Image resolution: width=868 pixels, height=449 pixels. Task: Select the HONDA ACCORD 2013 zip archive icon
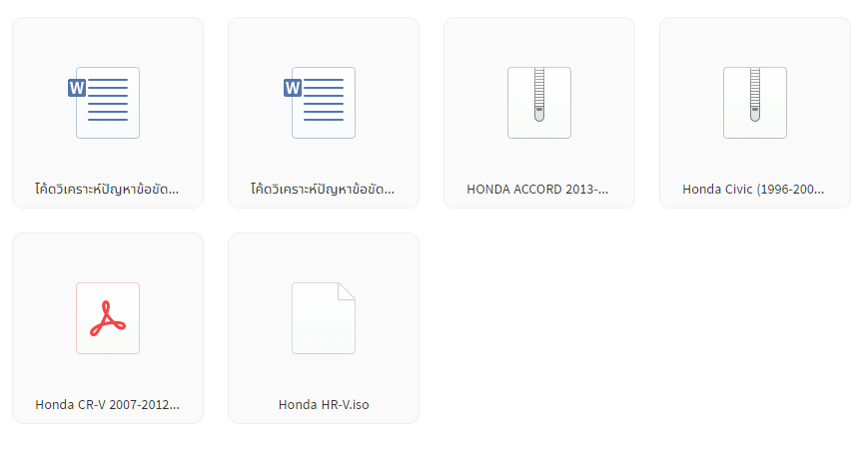click(539, 103)
